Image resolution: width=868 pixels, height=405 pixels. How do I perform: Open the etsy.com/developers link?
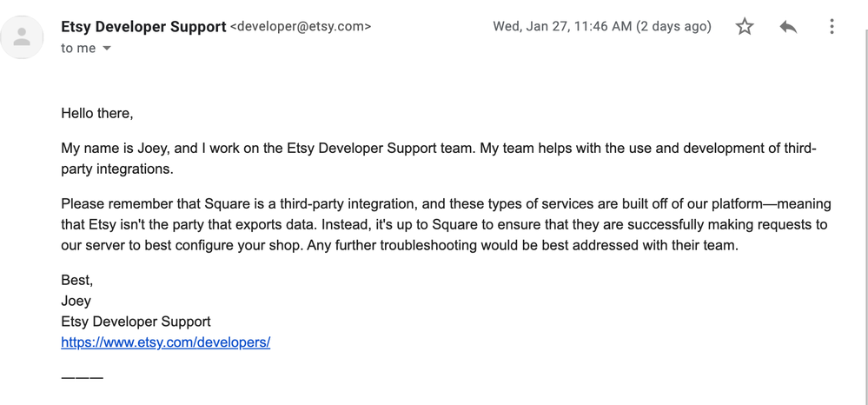tap(165, 342)
